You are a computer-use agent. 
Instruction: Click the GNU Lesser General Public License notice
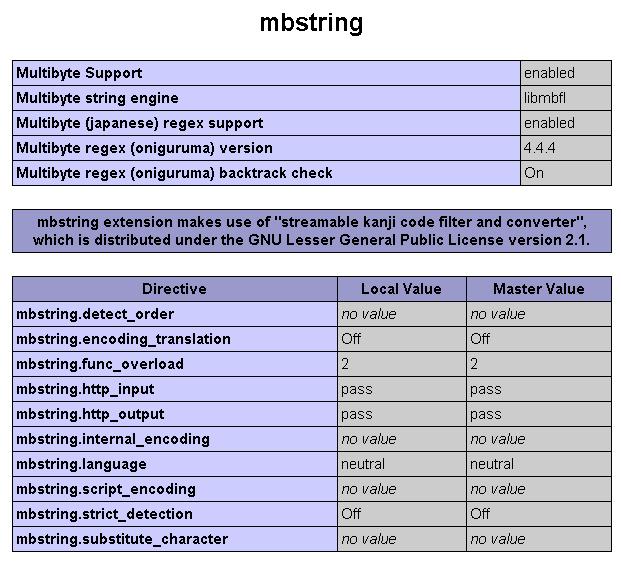pos(312,231)
